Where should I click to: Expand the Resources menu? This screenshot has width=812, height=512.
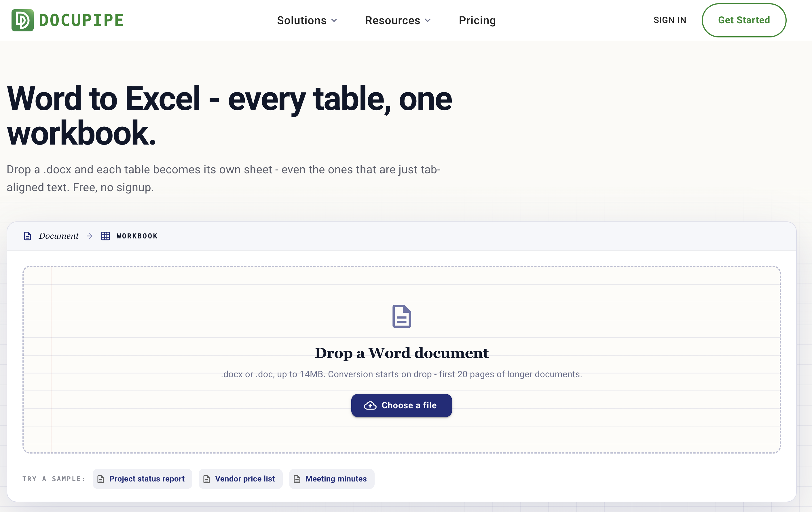[x=398, y=20]
